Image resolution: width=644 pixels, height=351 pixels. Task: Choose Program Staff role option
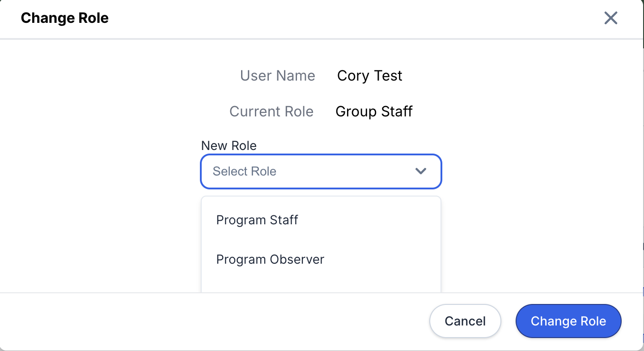point(321,220)
